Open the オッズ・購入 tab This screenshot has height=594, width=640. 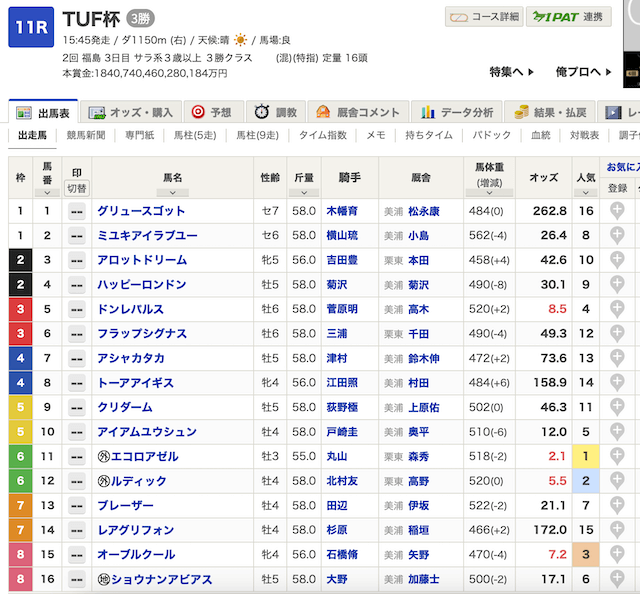[131, 112]
